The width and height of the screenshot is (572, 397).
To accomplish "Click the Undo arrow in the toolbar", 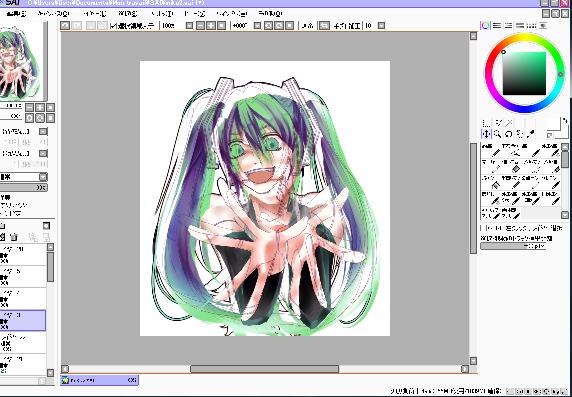I will click(65, 26).
